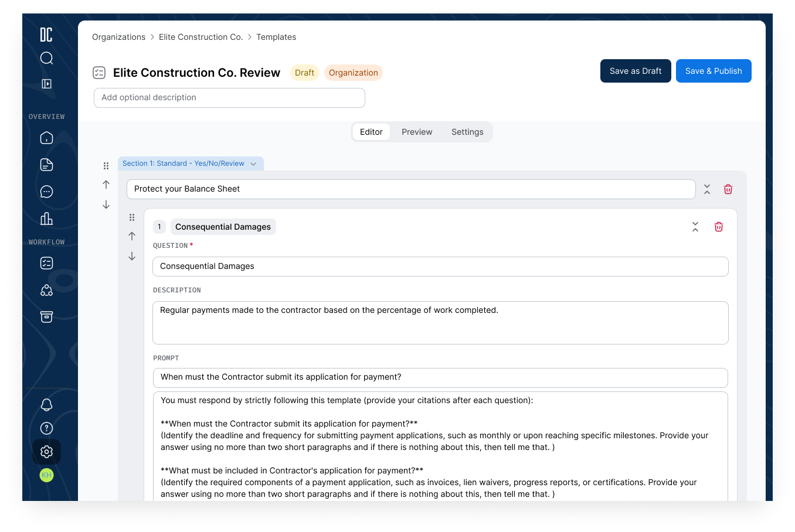Edit the Question field Consequential Damages
Viewport: 795px width, 532px height.
(x=440, y=267)
